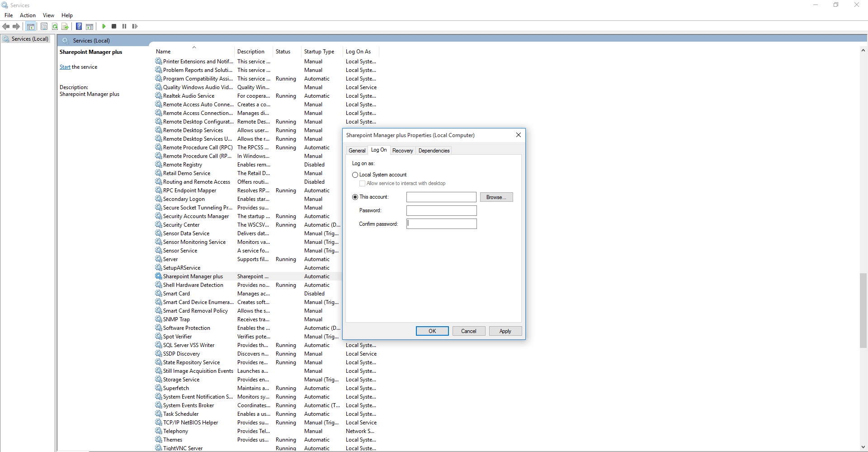Toggle the Show/Hide Action Pane toolbar icon
The image size is (868, 452).
pos(90,26)
